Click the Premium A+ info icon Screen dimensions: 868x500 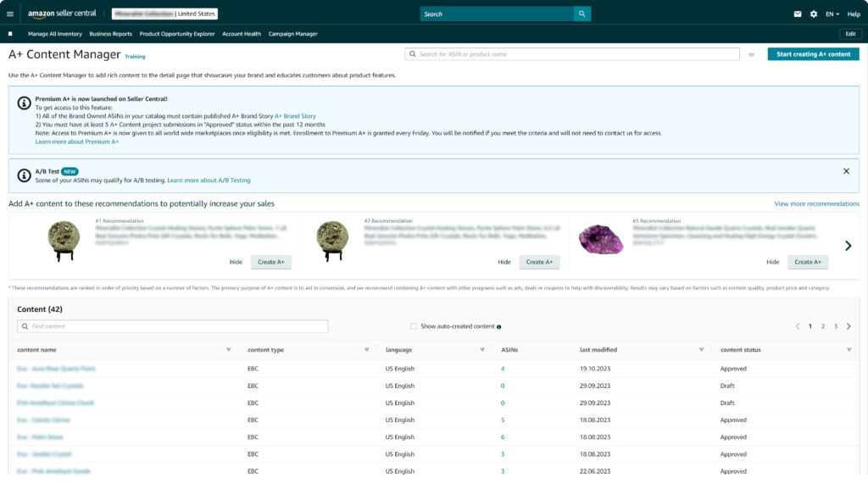(24, 103)
